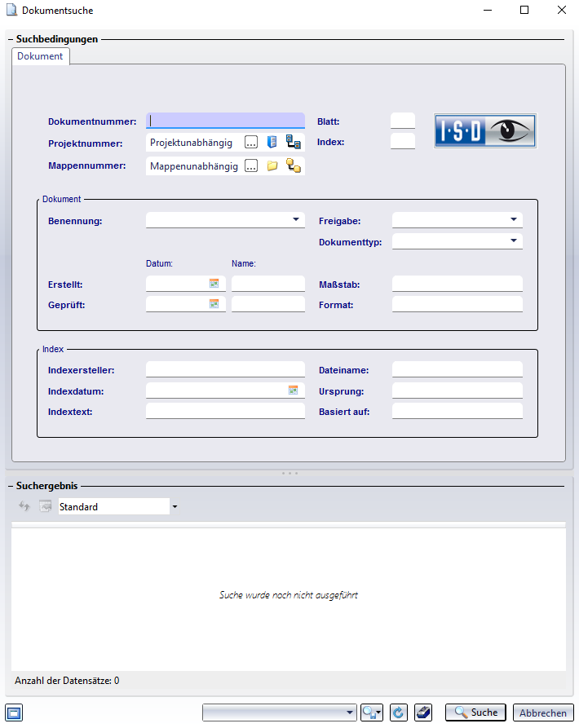Click the swap arrows icon in Suchergebnis toolbar
Viewport: 579px width, 728px height.
click(x=24, y=506)
